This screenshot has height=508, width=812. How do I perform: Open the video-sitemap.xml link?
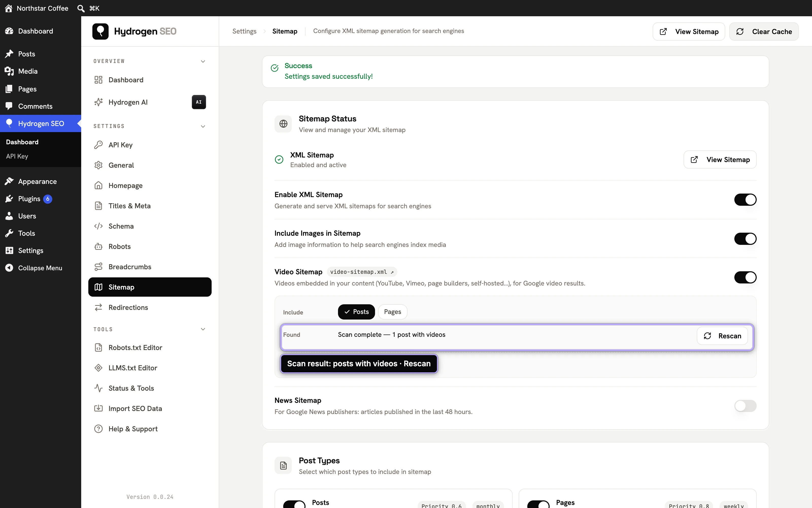click(x=362, y=272)
